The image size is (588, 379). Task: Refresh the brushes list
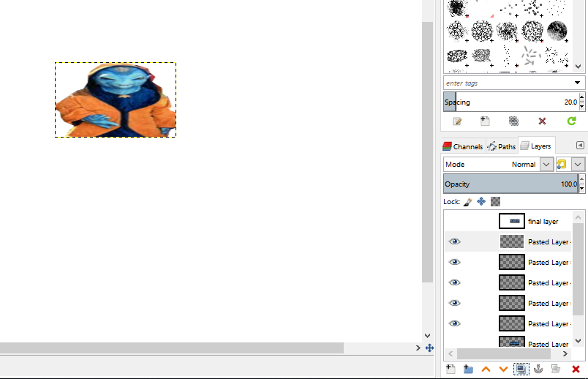[x=571, y=121]
